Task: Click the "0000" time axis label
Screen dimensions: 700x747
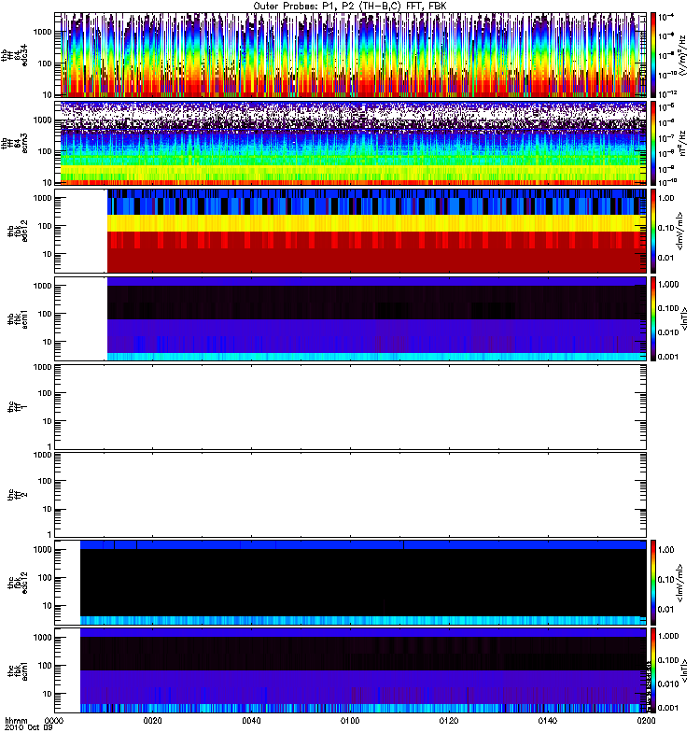Action: [x=54, y=720]
